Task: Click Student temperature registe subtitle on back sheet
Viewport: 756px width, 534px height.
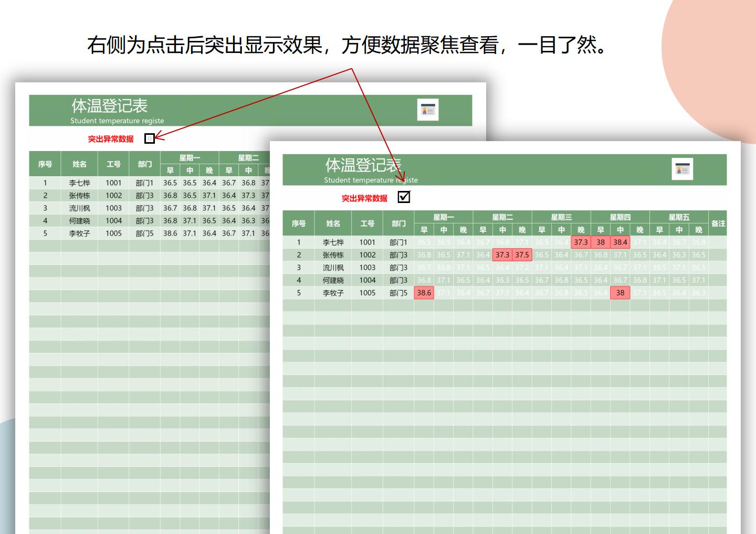Action: (117, 121)
